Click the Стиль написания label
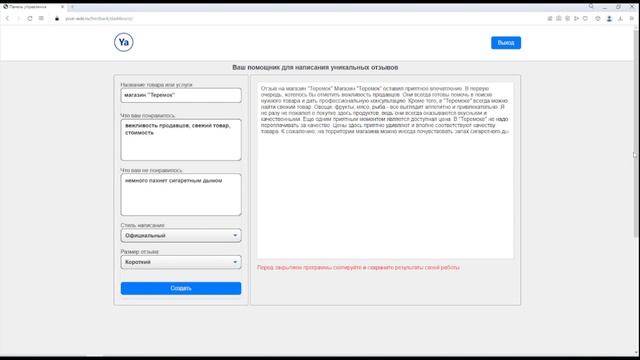 142,225
